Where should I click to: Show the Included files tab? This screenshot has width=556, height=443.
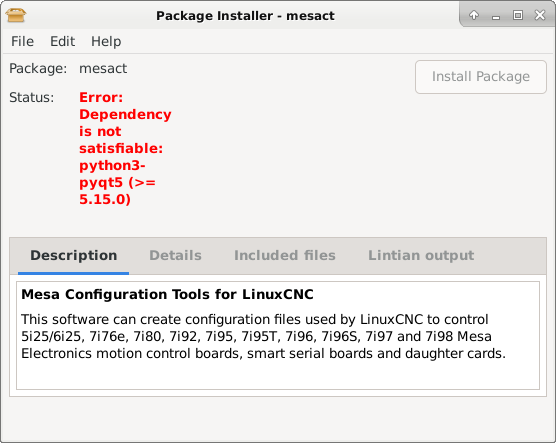point(285,255)
